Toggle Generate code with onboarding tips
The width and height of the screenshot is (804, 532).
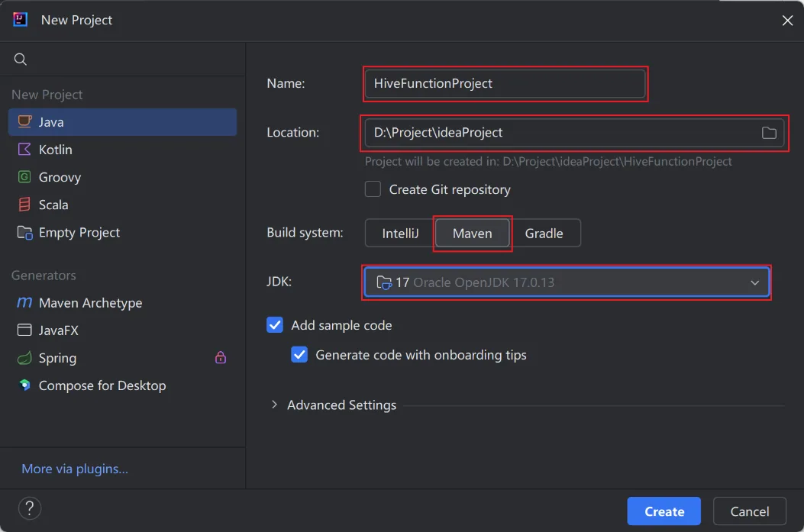(x=299, y=355)
